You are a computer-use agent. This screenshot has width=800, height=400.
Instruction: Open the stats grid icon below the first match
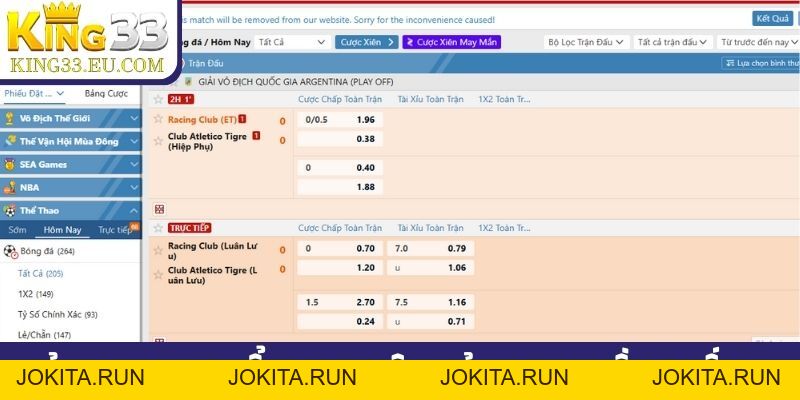pyautogui.click(x=160, y=209)
